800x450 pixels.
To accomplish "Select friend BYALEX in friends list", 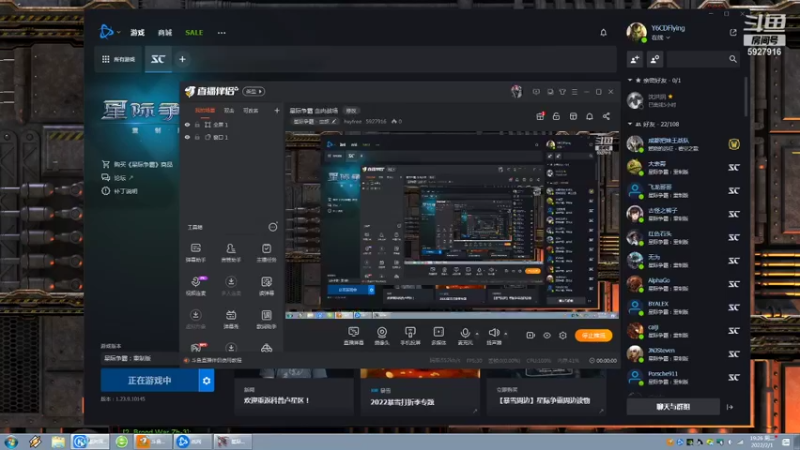I will pyautogui.click(x=684, y=307).
